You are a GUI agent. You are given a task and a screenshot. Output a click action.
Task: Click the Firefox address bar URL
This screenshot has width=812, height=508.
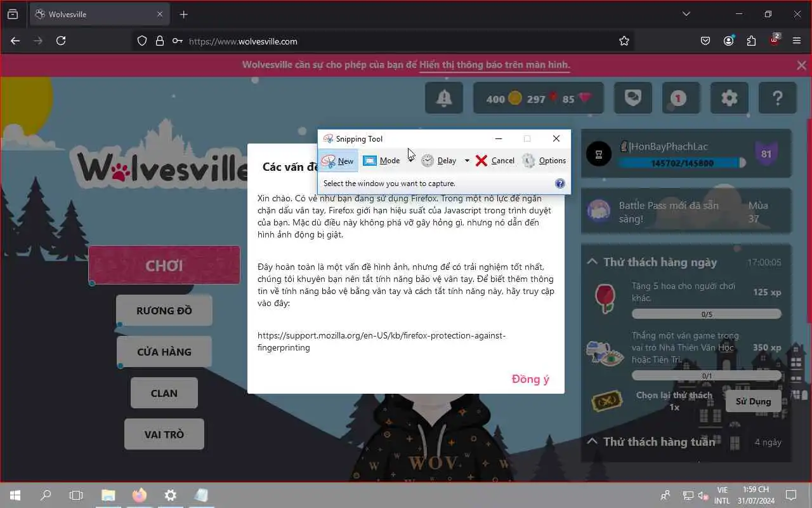pyautogui.click(x=243, y=41)
